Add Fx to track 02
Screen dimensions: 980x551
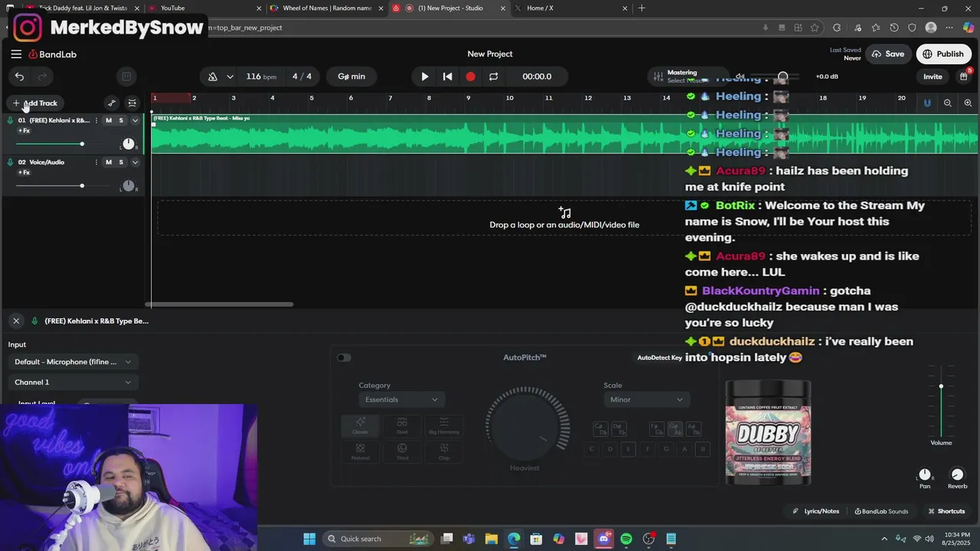pyautogui.click(x=24, y=173)
